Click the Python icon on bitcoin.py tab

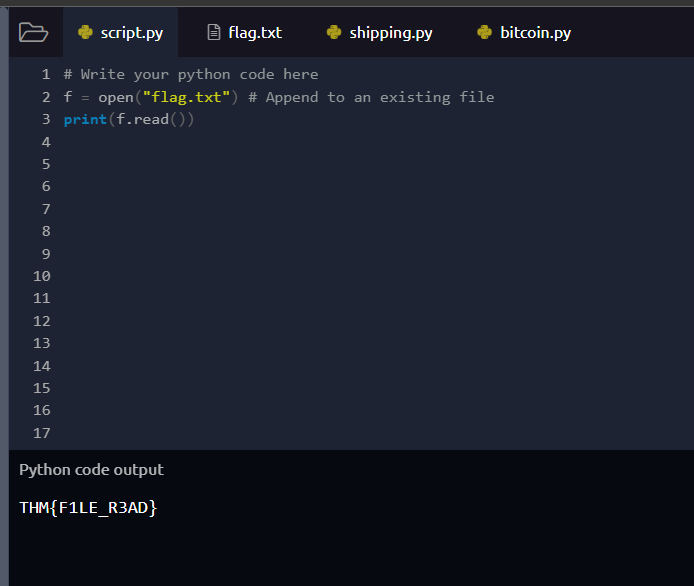click(485, 32)
